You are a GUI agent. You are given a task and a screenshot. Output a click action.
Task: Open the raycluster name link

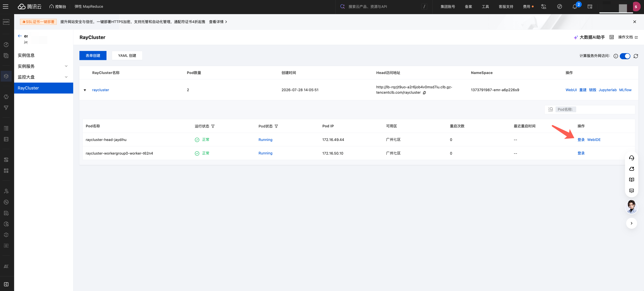pos(100,90)
